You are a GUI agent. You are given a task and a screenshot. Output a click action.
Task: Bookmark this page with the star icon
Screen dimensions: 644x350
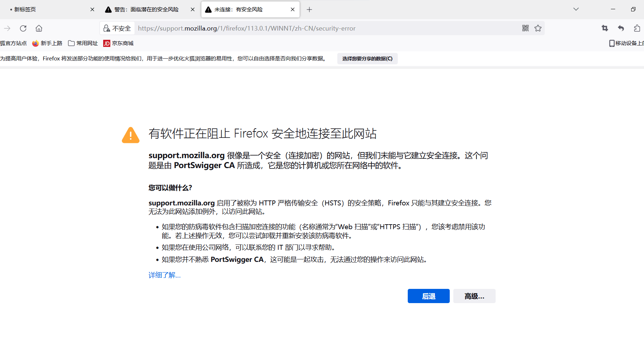[538, 28]
